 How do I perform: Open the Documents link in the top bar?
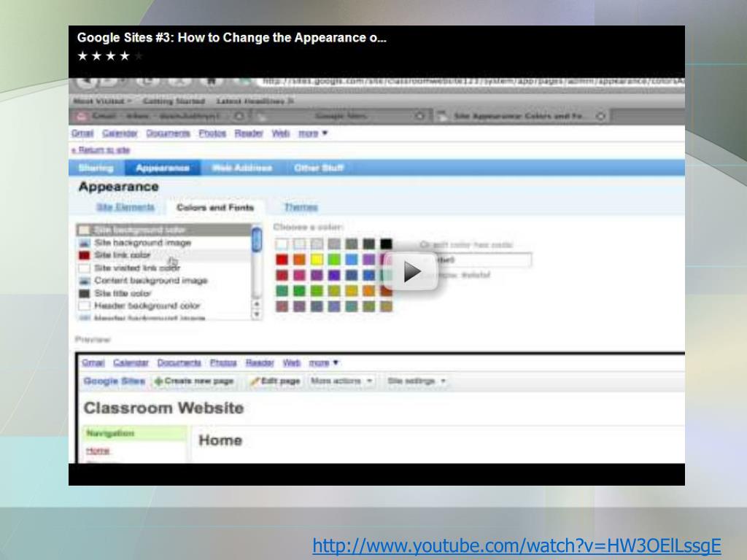coord(168,133)
